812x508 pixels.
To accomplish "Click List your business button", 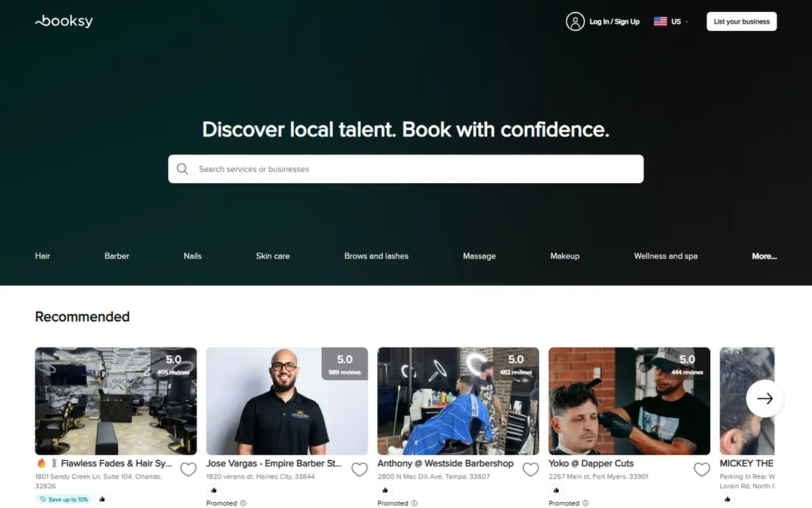I will click(742, 21).
